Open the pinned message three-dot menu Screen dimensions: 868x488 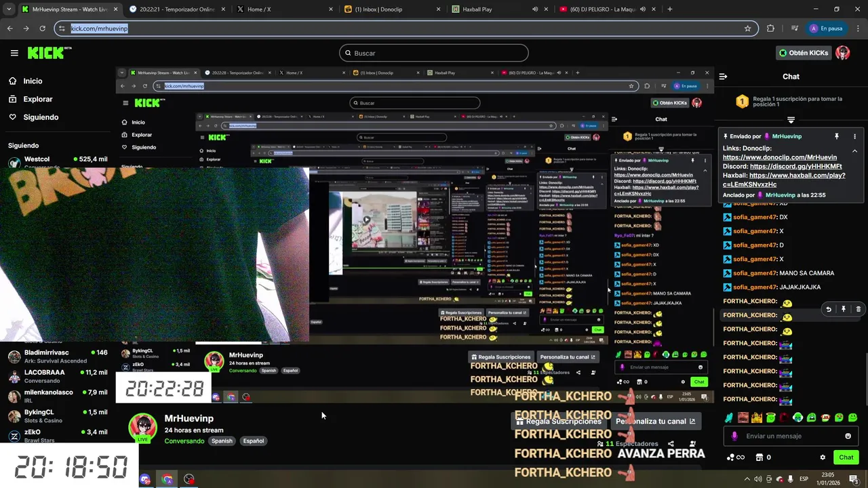(855, 136)
